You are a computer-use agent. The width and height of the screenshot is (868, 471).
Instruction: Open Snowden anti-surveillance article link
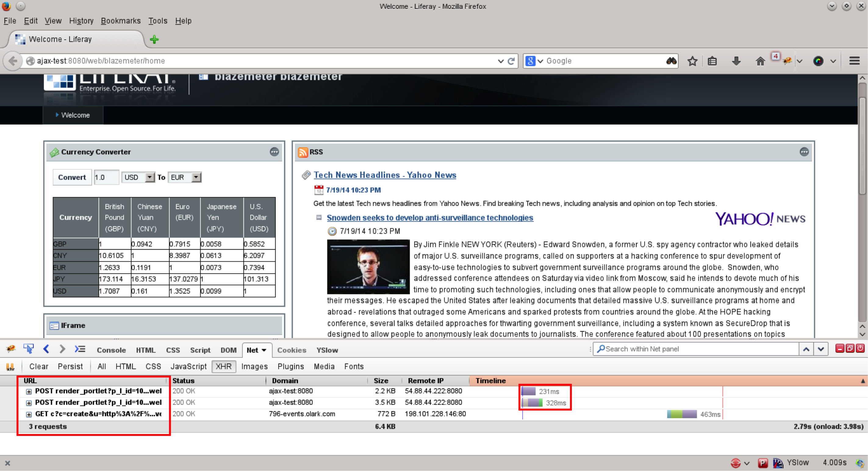pos(430,218)
